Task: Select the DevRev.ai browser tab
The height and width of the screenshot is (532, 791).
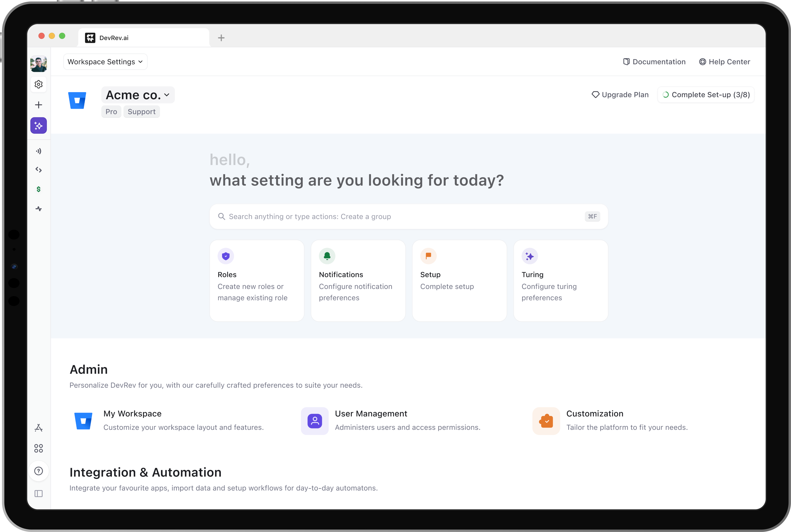Action: coord(144,38)
